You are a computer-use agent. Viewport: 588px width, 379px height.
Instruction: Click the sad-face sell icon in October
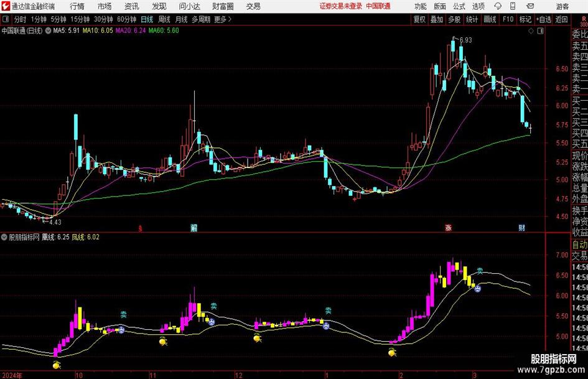tap(121, 330)
